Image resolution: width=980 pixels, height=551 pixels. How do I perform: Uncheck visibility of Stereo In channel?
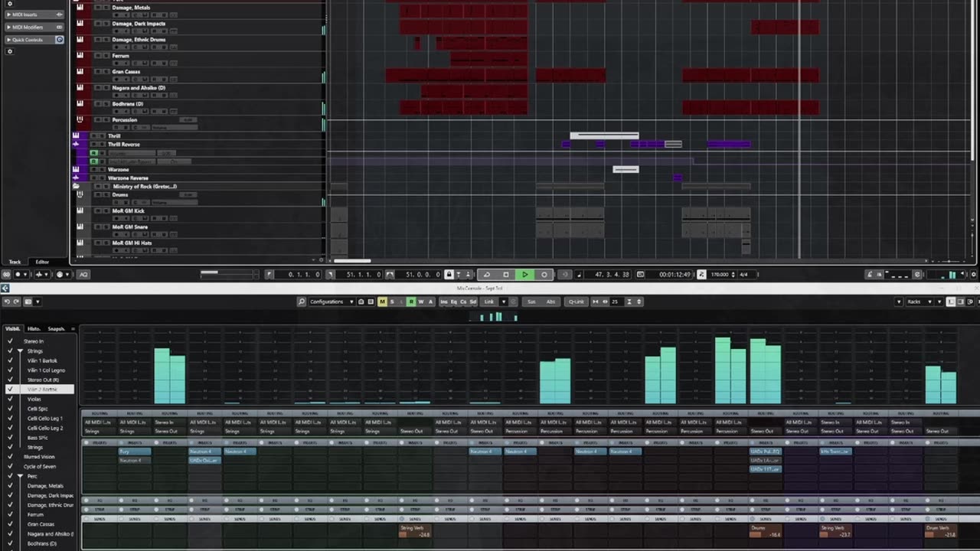point(10,341)
